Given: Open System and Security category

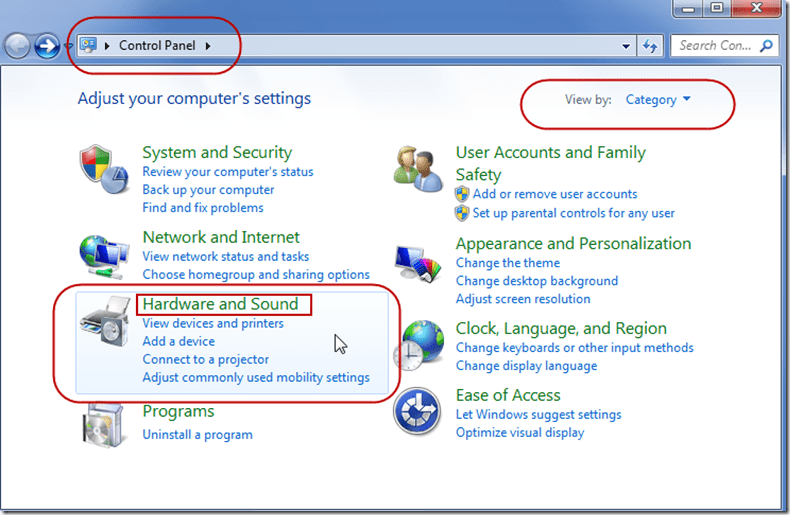Looking at the screenshot, I should (x=217, y=152).
